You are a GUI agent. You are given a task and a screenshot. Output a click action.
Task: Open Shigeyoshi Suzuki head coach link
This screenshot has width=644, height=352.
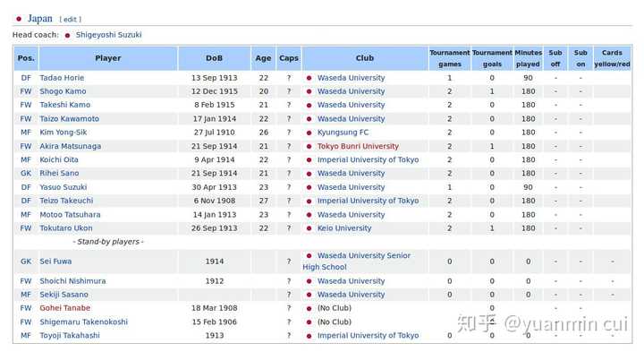point(108,35)
